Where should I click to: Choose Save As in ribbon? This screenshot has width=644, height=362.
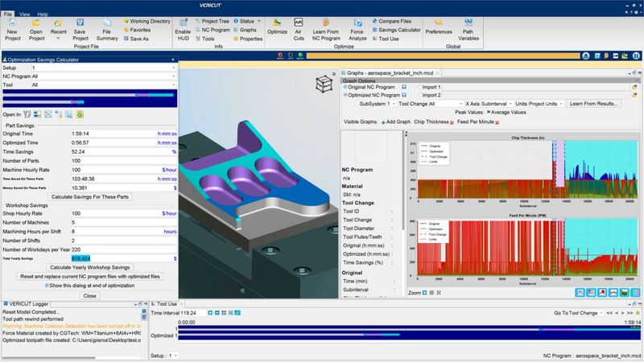(136, 39)
